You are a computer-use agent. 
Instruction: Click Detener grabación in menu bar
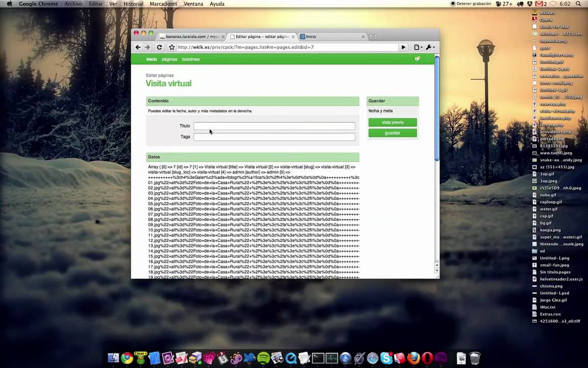click(471, 4)
